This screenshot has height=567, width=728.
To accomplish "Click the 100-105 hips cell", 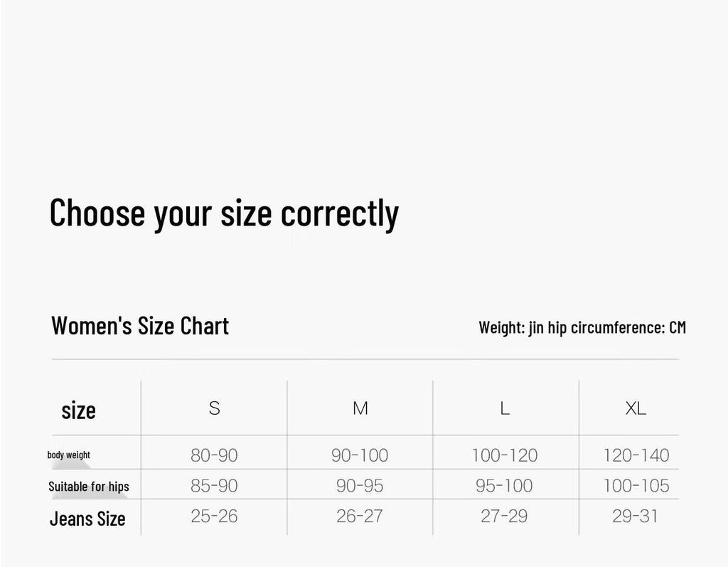I will [x=636, y=486].
